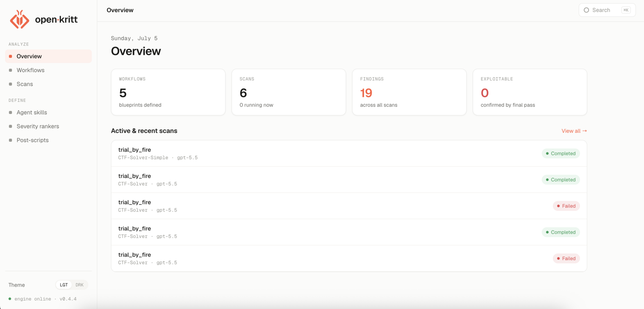Open the Overview sidebar item
Viewport: 644px width, 309px height.
[48, 56]
